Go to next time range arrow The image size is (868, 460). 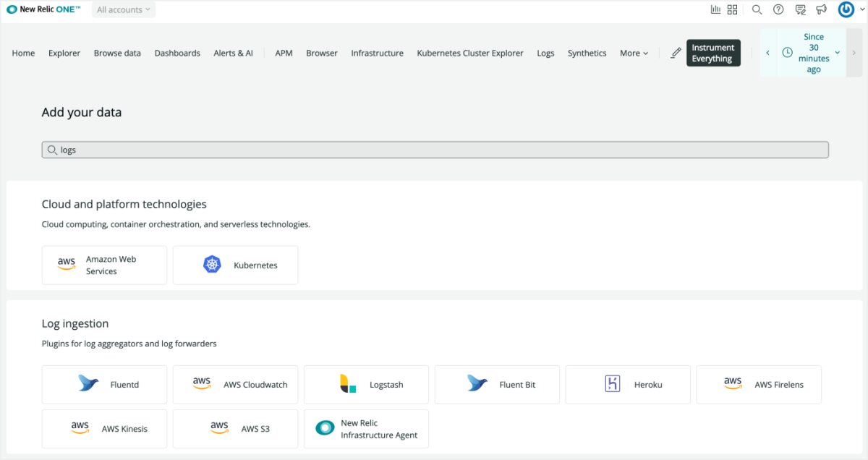[854, 53]
